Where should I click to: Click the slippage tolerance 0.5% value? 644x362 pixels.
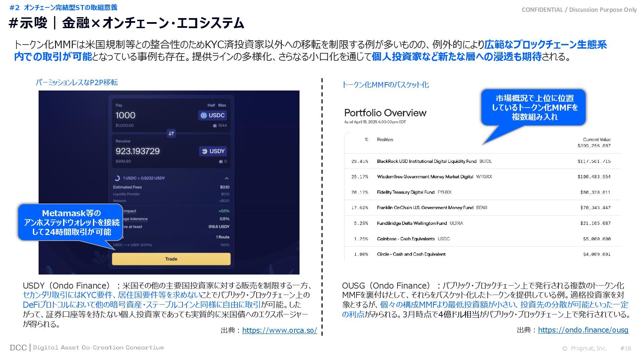coord(224,219)
